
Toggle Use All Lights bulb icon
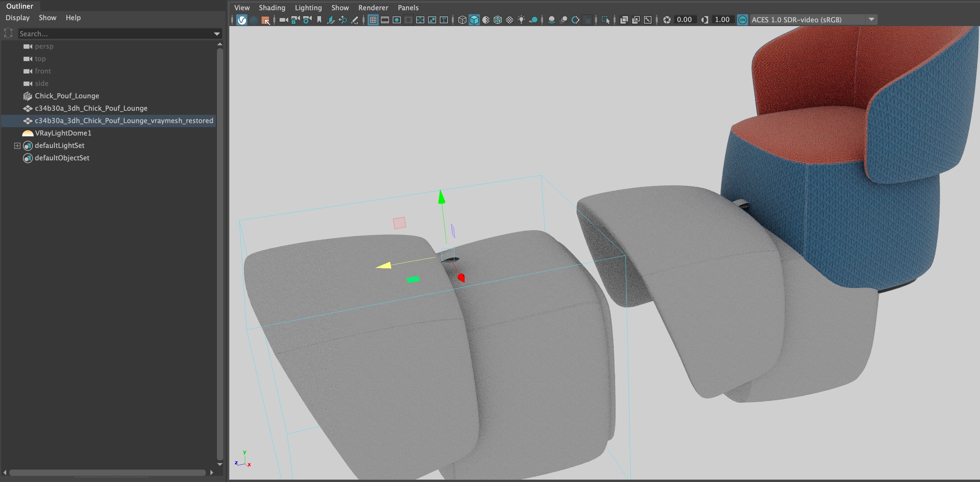(x=521, y=20)
